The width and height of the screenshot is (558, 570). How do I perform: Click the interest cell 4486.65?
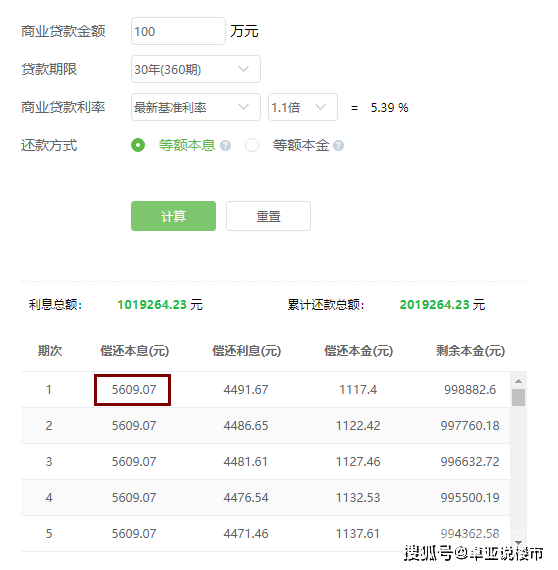pyautogui.click(x=246, y=426)
